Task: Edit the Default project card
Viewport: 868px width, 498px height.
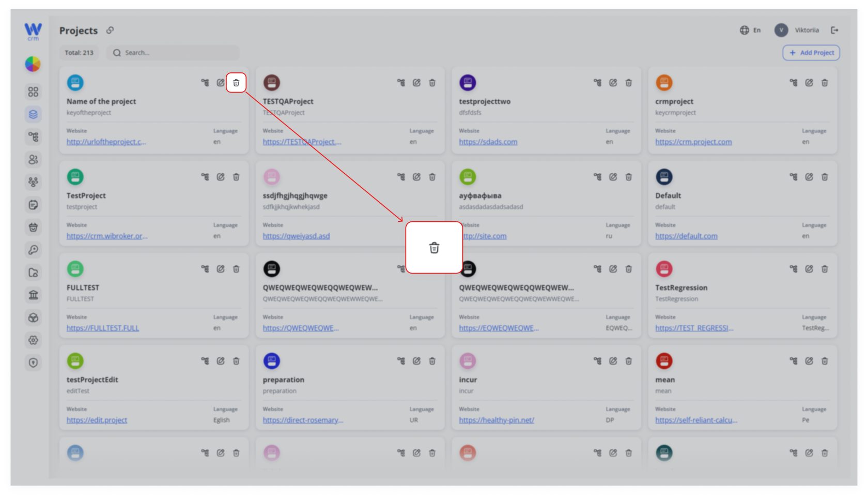Action: point(809,177)
